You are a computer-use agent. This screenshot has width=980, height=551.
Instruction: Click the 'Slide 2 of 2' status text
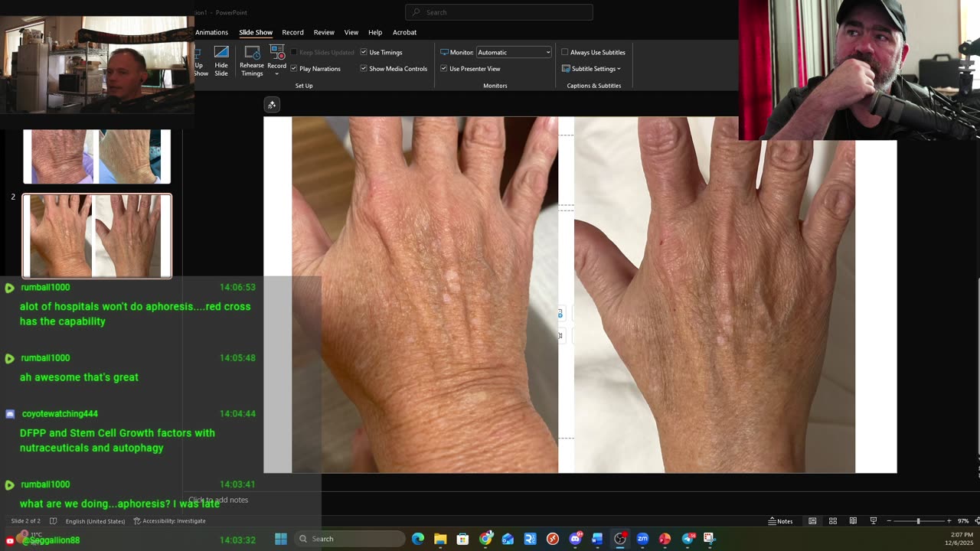click(26, 521)
